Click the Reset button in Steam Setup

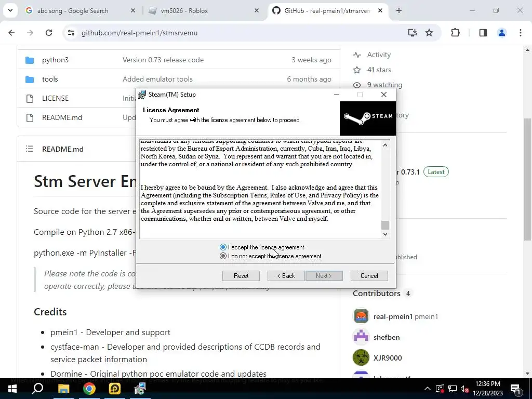click(241, 276)
